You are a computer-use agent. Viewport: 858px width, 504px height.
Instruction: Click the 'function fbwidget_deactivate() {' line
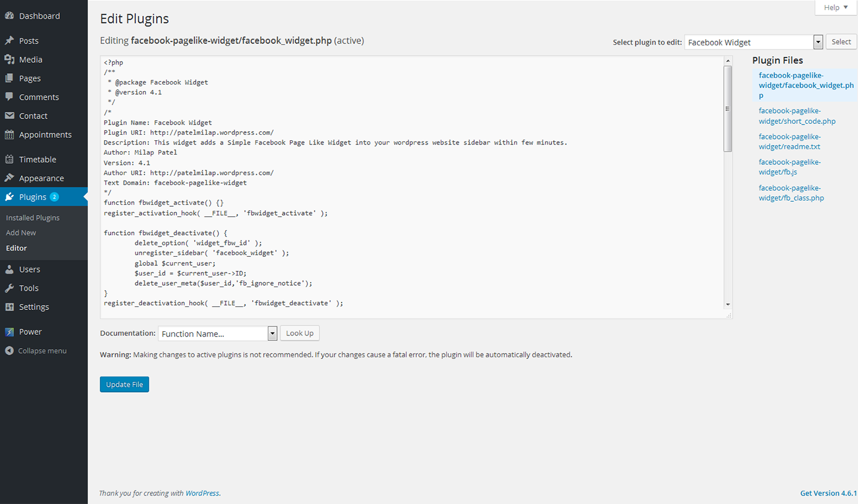point(166,233)
